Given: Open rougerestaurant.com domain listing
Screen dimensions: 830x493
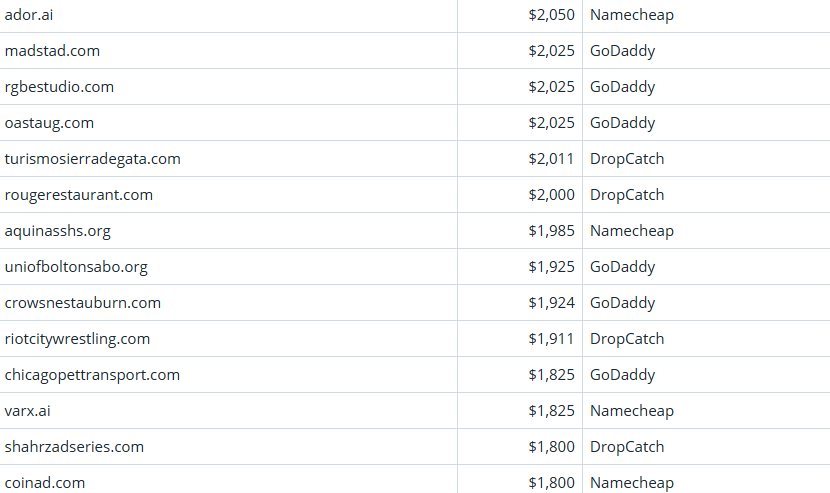Looking at the screenshot, I should pyautogui.click(x=79, y=195).
